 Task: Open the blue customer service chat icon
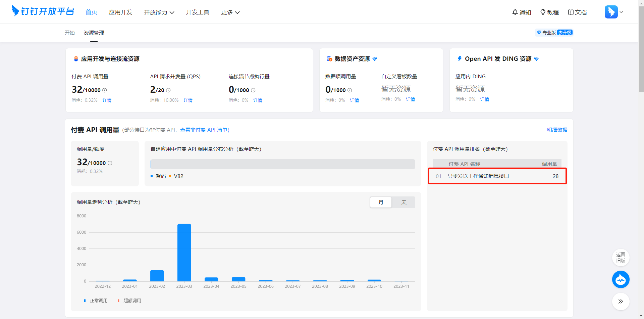[621, 279]
